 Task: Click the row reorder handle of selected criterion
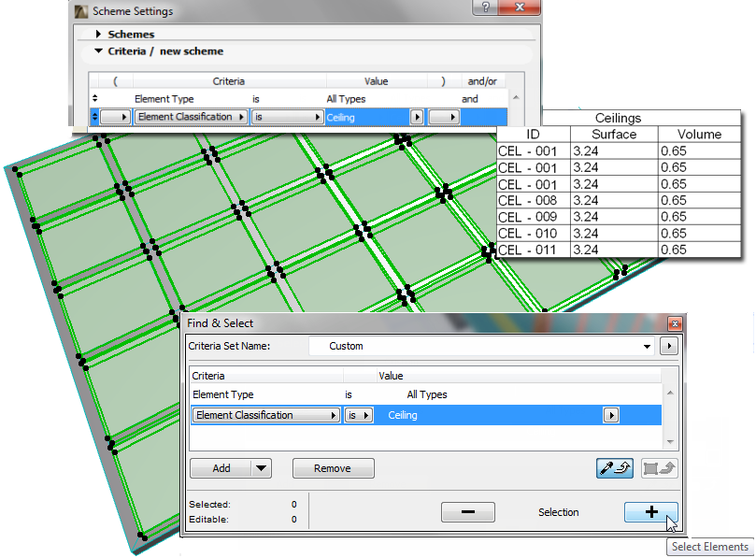(x=94, y=117)
